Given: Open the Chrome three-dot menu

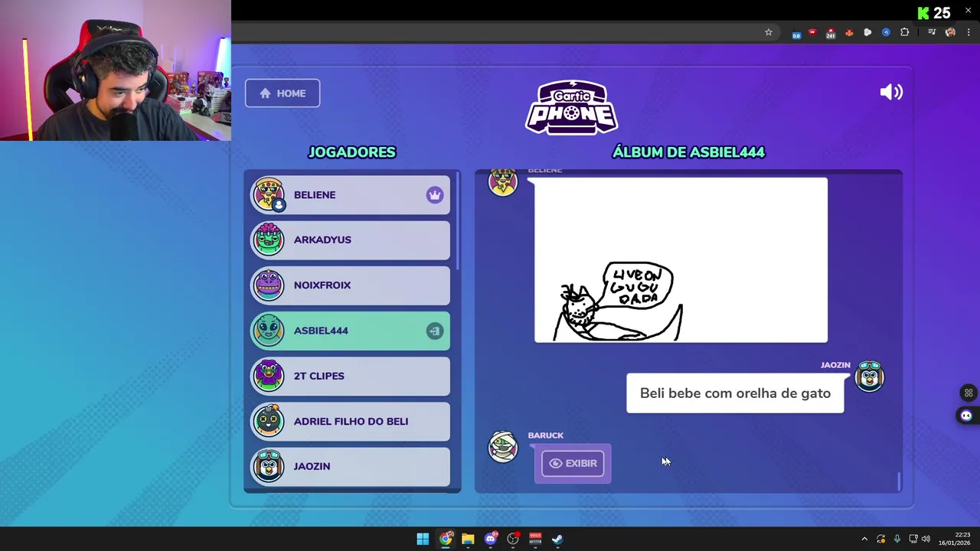Looking at the screenshot, I should coord(969,32).
